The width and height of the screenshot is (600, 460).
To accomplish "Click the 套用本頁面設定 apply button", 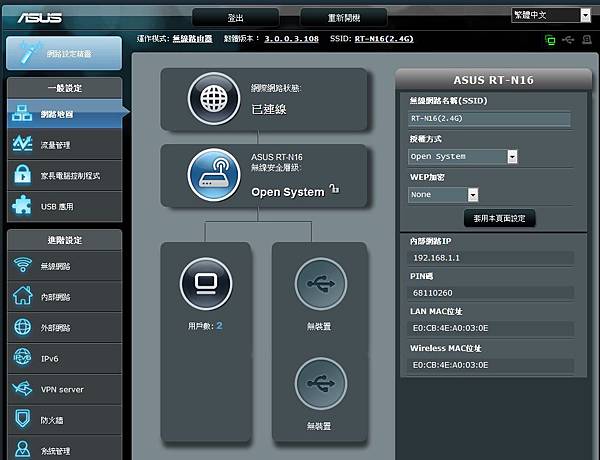I will click(499, 218).
